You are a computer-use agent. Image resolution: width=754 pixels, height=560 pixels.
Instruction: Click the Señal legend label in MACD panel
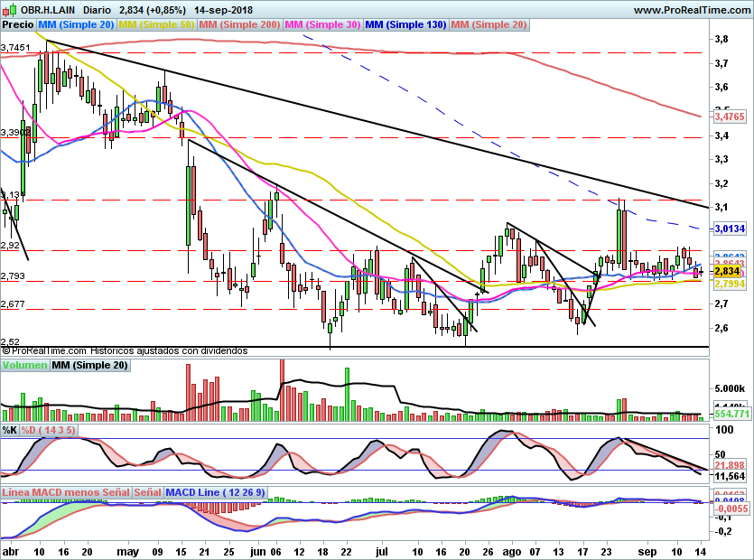[x=148, y=492]
